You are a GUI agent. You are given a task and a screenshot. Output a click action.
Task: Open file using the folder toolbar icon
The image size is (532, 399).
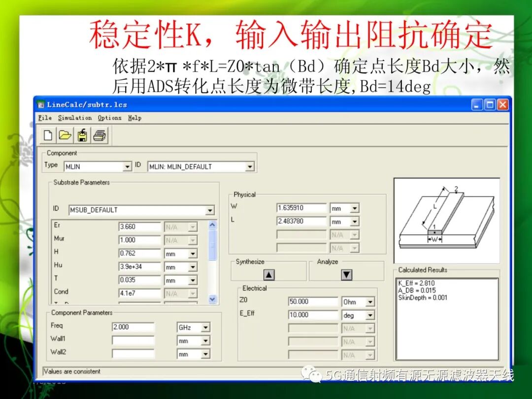(x=65, y=135)
